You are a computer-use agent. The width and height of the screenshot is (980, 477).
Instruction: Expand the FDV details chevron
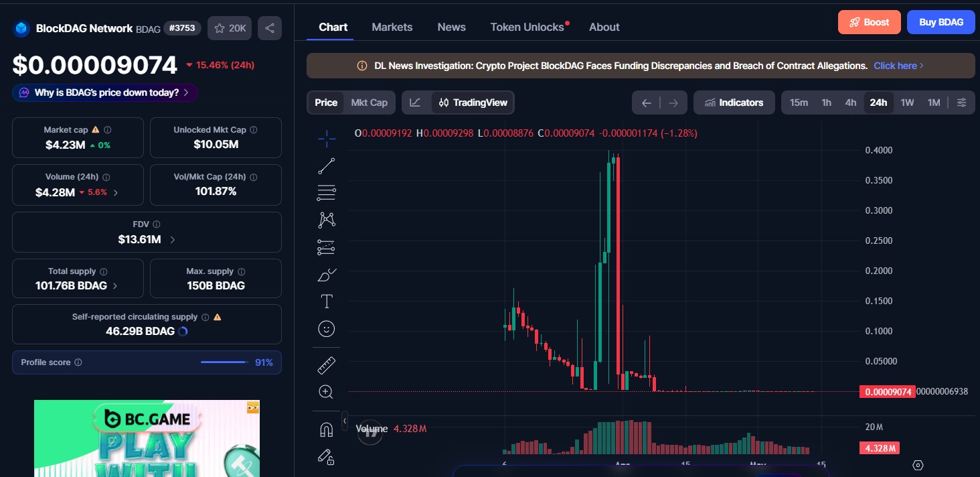173,239
